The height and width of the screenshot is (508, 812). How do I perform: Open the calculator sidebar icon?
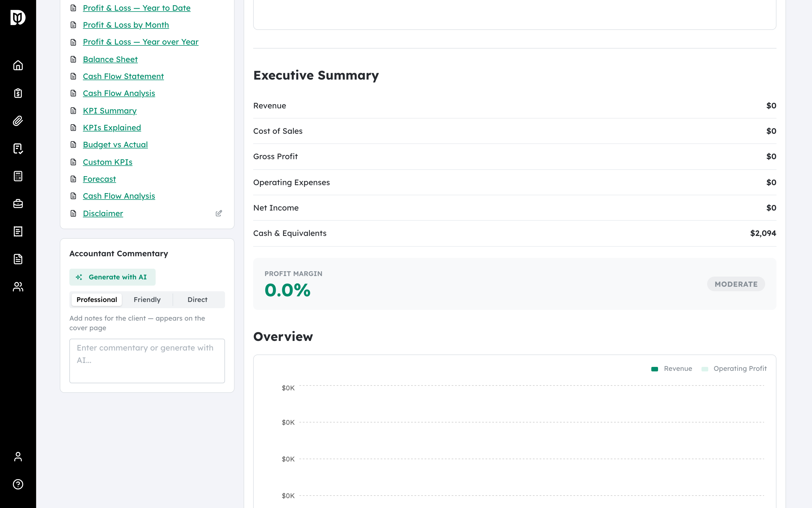tap(18, 176)
